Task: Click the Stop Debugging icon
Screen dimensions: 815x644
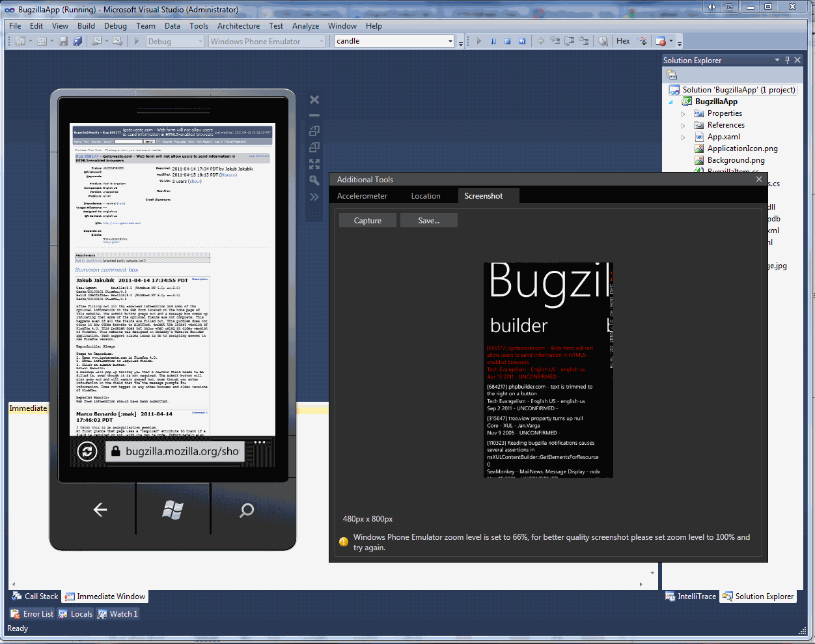Action: [508, 41]
